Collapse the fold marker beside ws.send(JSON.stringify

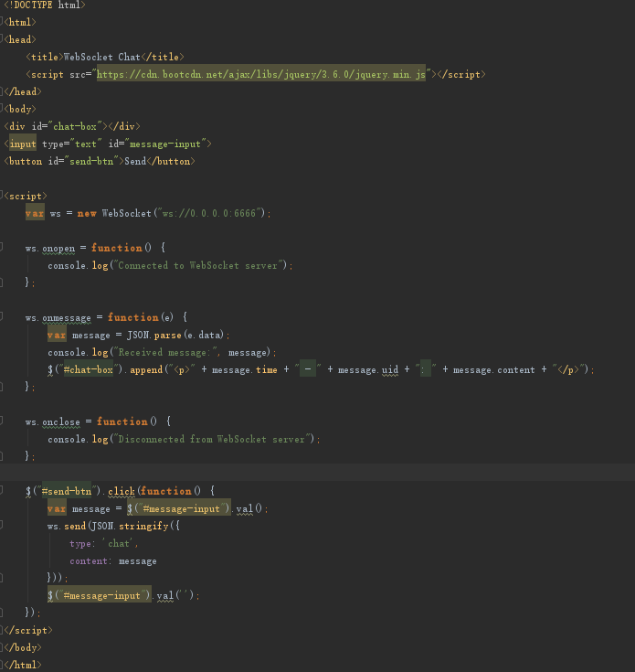[1, 525]
